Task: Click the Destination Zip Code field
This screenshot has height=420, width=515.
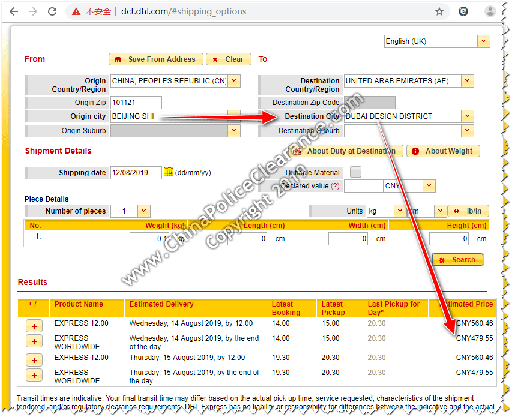Action: coord(370,103)
